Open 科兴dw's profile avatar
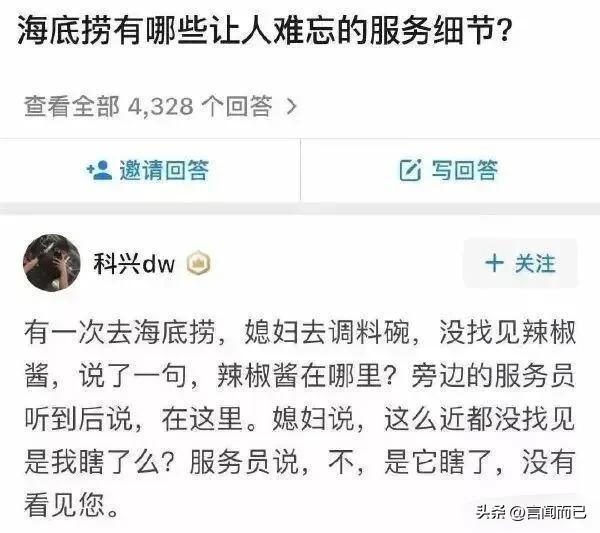This screenshot has width=600, height=533. [52, 262]
